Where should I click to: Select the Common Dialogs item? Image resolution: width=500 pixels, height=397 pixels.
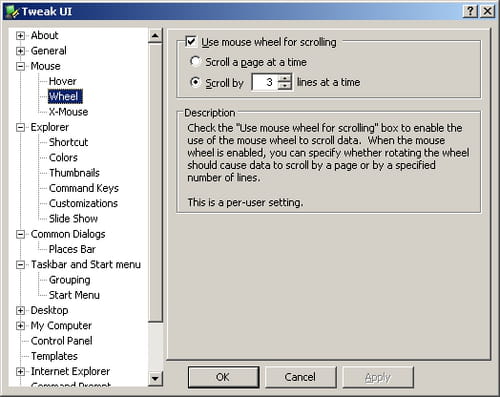pos(68,234)
